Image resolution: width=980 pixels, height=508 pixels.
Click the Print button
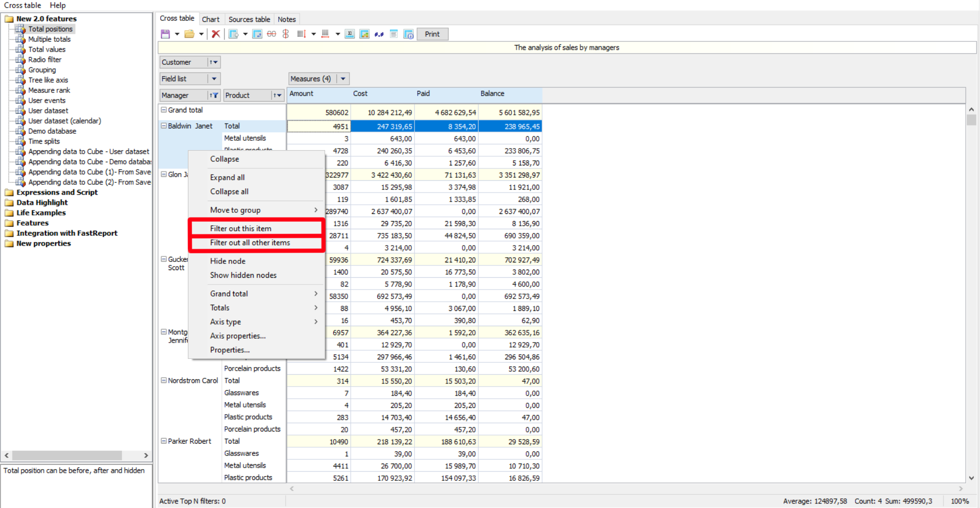[x=432, y=34]
